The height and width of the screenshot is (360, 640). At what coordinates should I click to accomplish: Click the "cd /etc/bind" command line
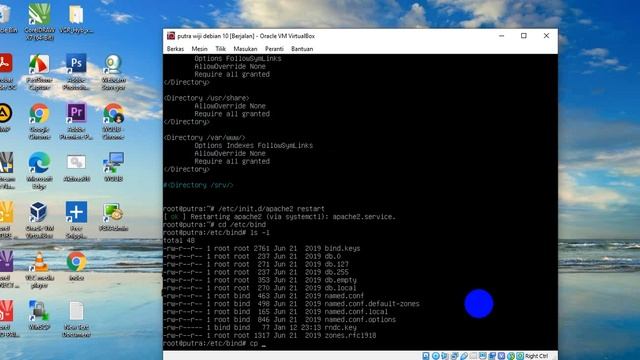(x=215, y=224)
